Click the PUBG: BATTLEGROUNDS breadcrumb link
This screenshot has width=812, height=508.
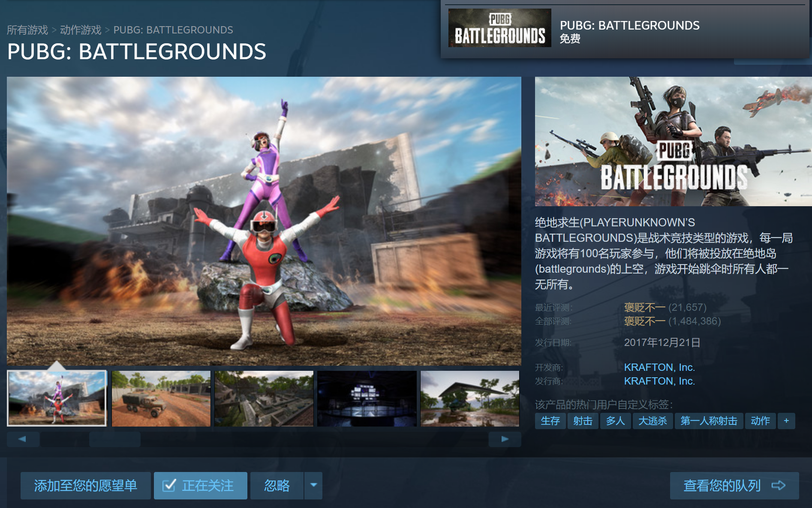click(173, 30)
